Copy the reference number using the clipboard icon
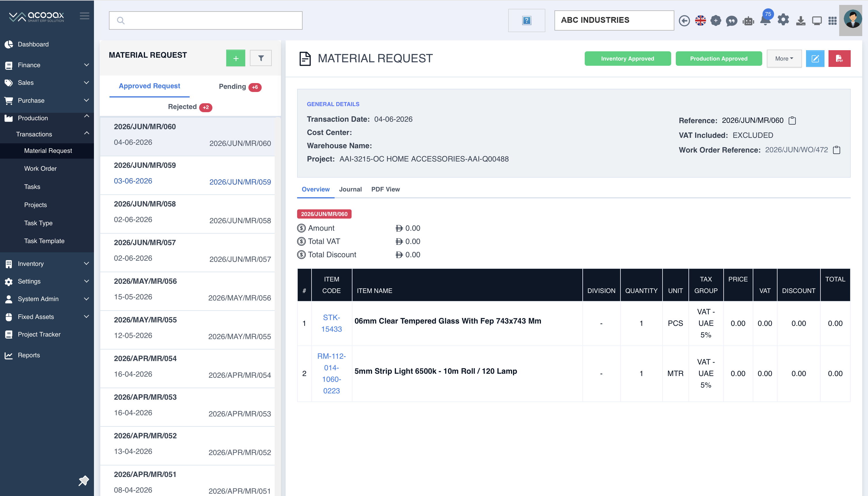This screenshot has width=868, height=496. tap(792, 121)
